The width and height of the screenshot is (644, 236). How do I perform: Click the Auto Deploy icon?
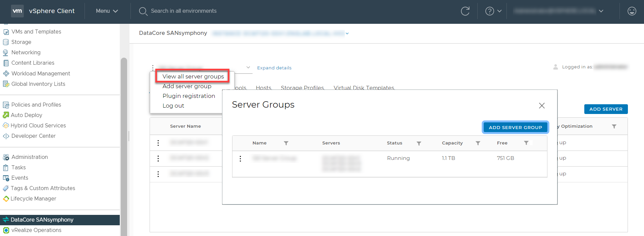click(x=6, y=115)
